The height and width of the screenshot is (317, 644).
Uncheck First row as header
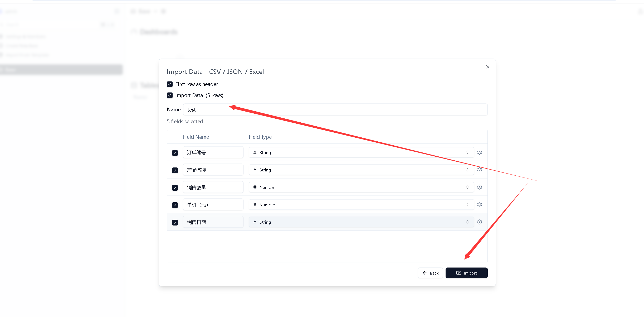point(170,84)
